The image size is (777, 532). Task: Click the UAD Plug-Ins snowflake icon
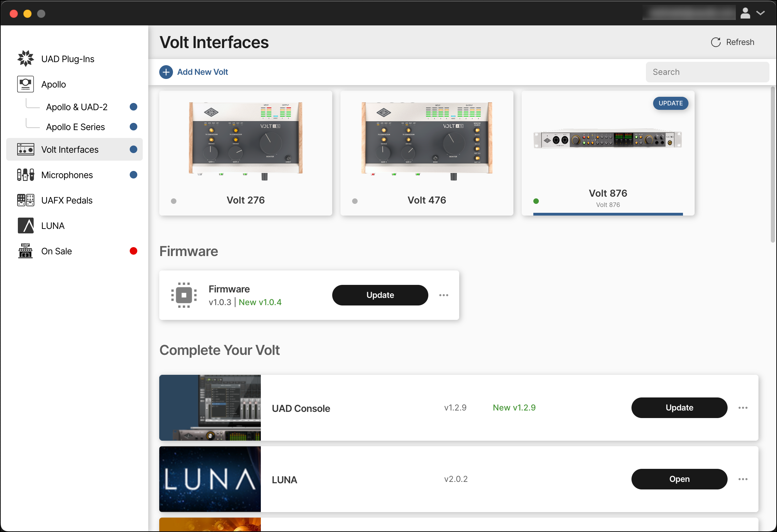(25, 59)
